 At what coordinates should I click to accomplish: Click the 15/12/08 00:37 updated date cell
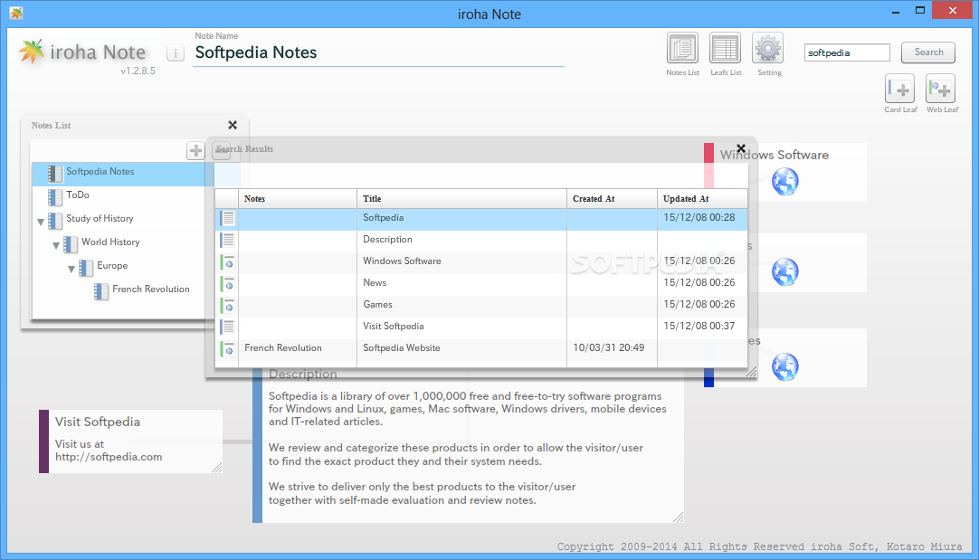pos(699,326)
